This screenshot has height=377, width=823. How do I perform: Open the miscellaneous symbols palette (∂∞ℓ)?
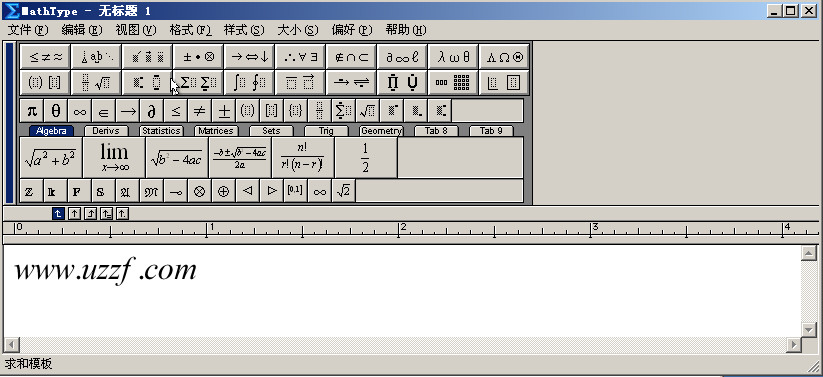(403, 57)
